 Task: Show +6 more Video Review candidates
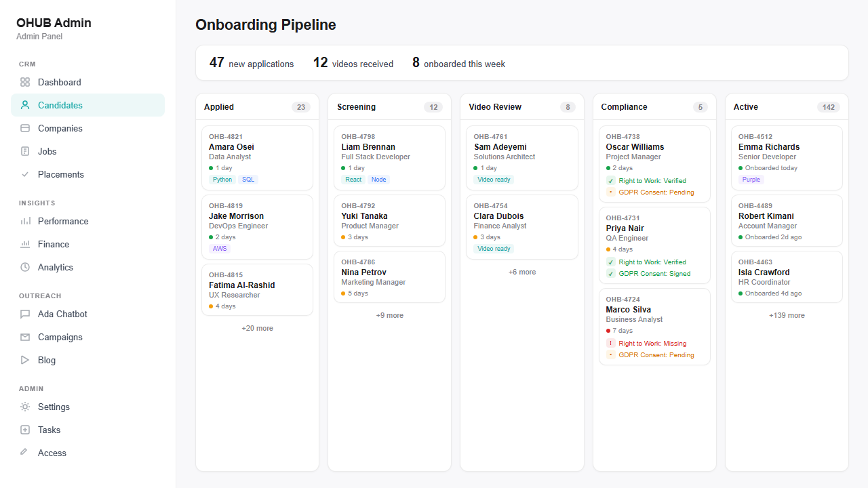[x=522, y=272]
